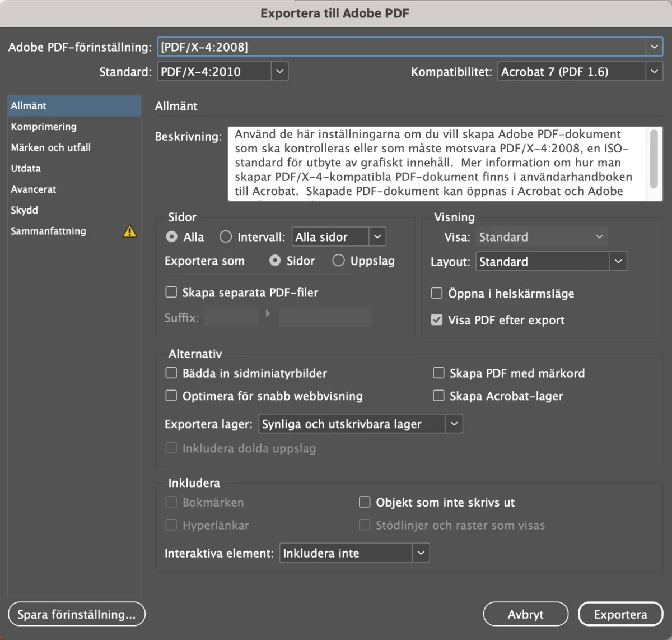The height and width of the screenshot is (640, 672).
Task: Click inside the Beskrivning text area
Action: 437,163
